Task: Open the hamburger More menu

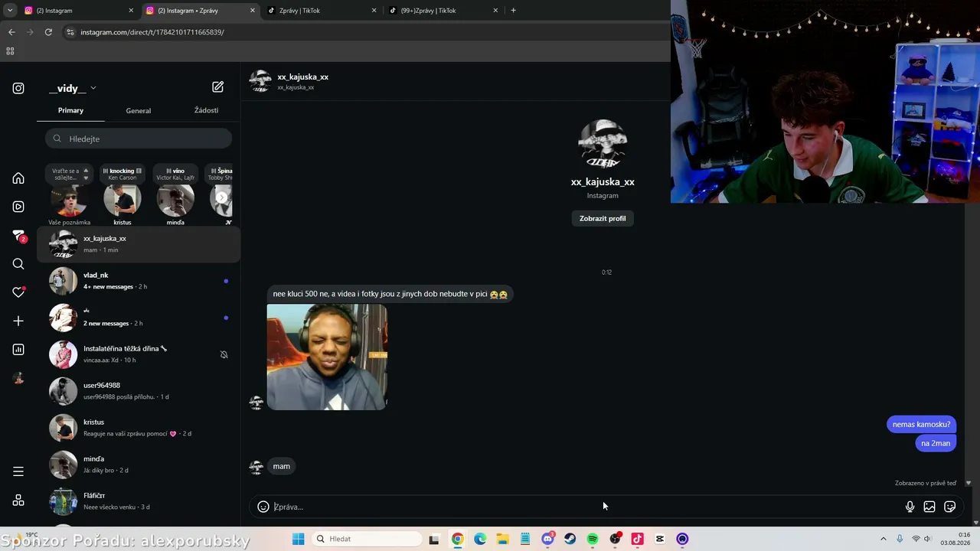Action: [18, 471]
